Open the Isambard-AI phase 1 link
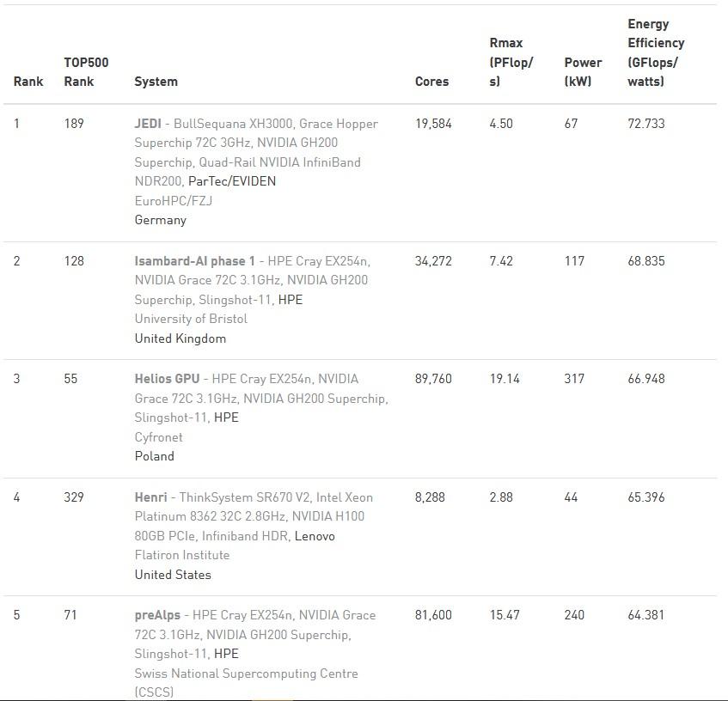Image resolution: width=728 pixels, height=701 pixels. click(x=194, y=261)
